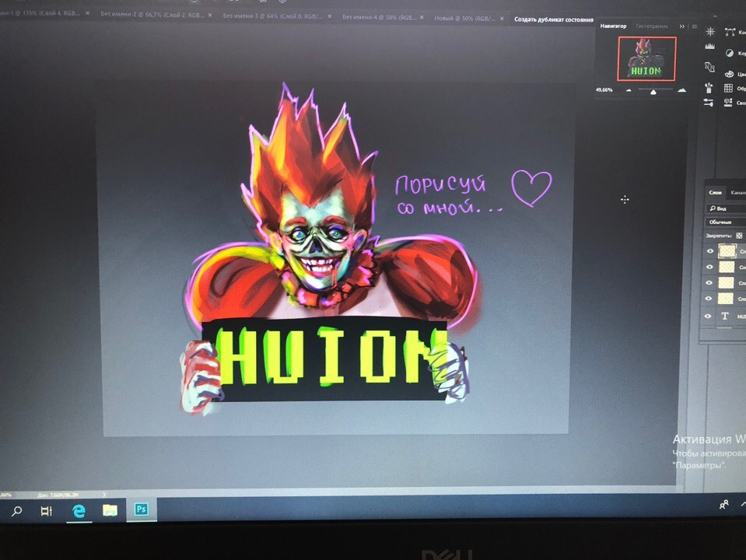Click the Navigator zoom value 49,66%

604,89
